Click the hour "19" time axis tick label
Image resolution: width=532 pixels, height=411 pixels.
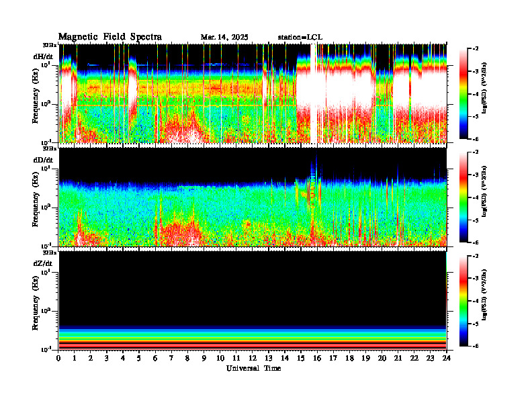point(365,359)
